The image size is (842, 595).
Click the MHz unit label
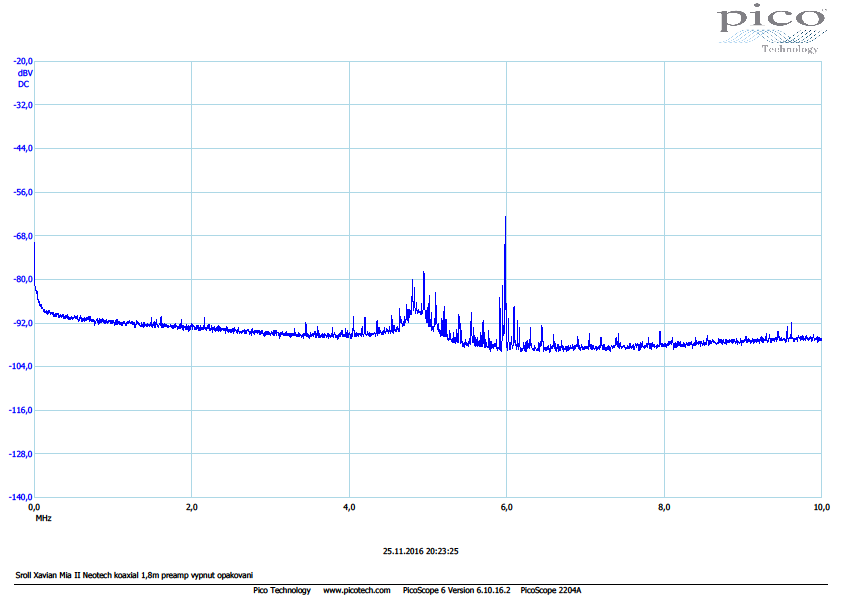tap(43, 518)
